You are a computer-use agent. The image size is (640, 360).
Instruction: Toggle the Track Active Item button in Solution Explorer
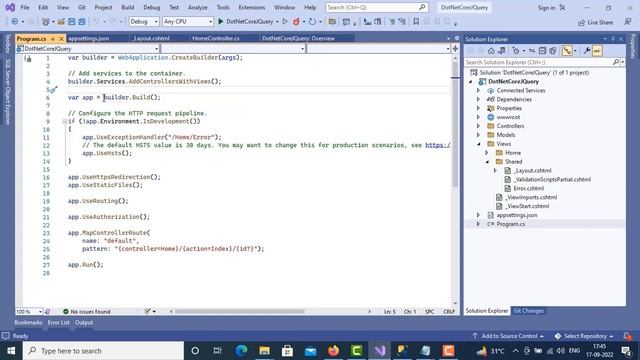tap(567, 51)
